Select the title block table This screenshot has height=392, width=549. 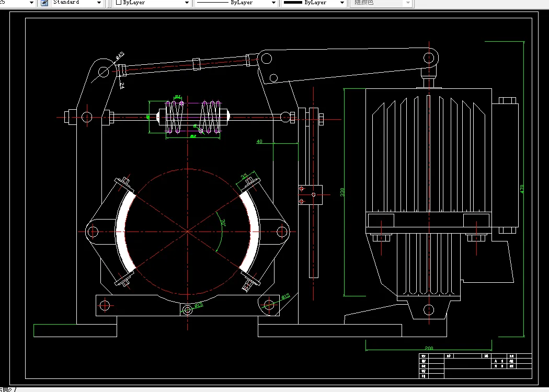pyautogui.click(x=475, y=366)
